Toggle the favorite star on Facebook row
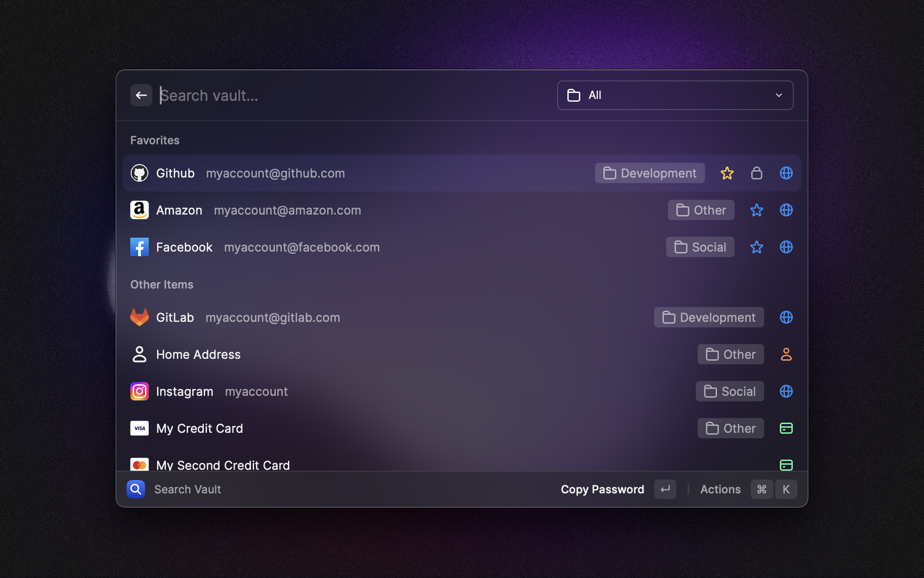Screen dimensions: 924x578 pos(756,247)
